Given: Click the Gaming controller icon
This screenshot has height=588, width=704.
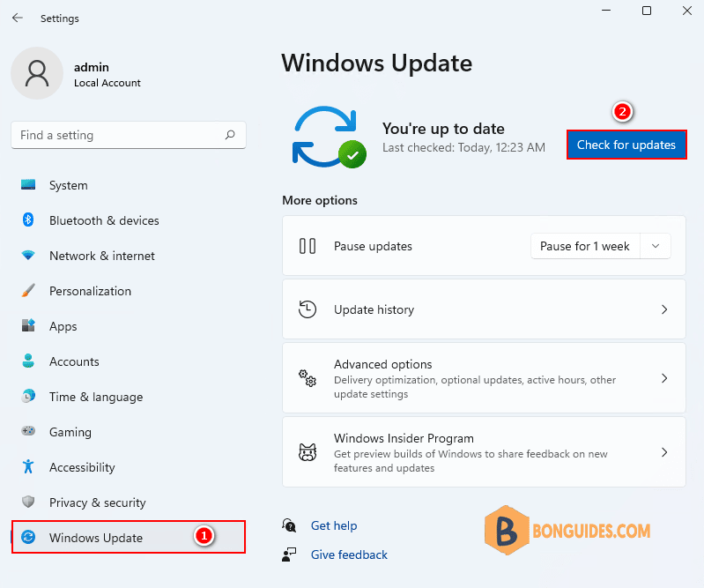Looking at the screenshot, I should [x=28, y=432].
